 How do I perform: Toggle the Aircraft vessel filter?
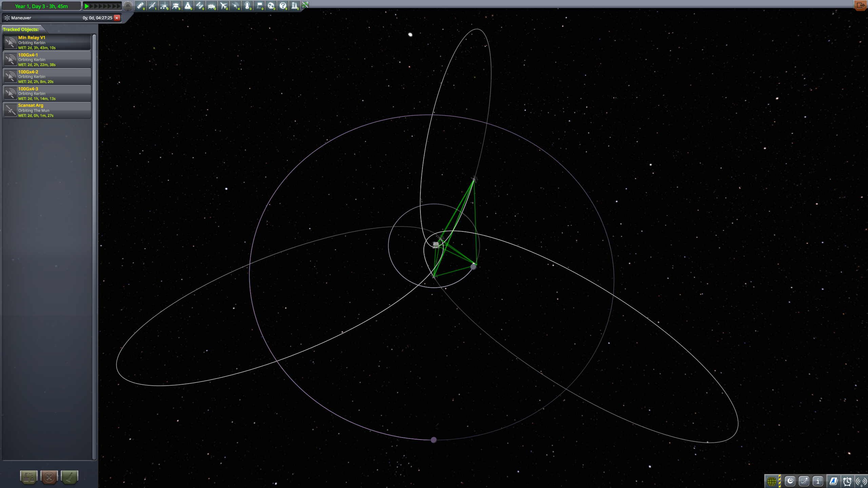[x=223, y=5]
